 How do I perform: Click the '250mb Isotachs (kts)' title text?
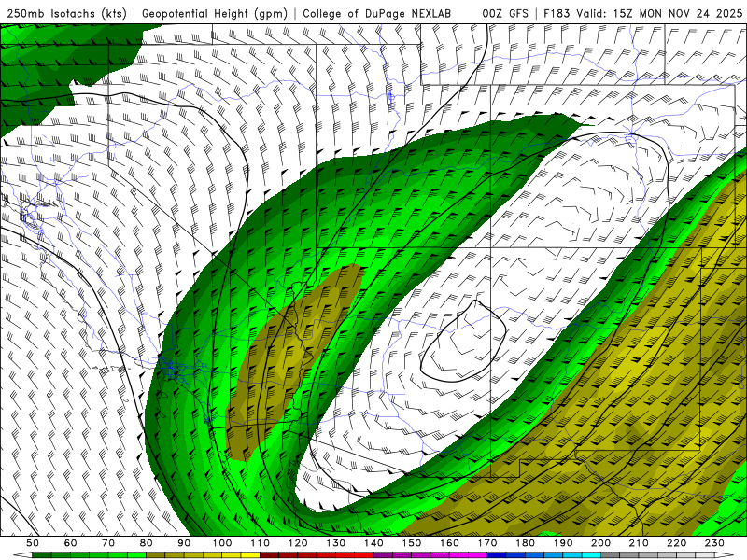pyautogui.click(x=66, y=14)
